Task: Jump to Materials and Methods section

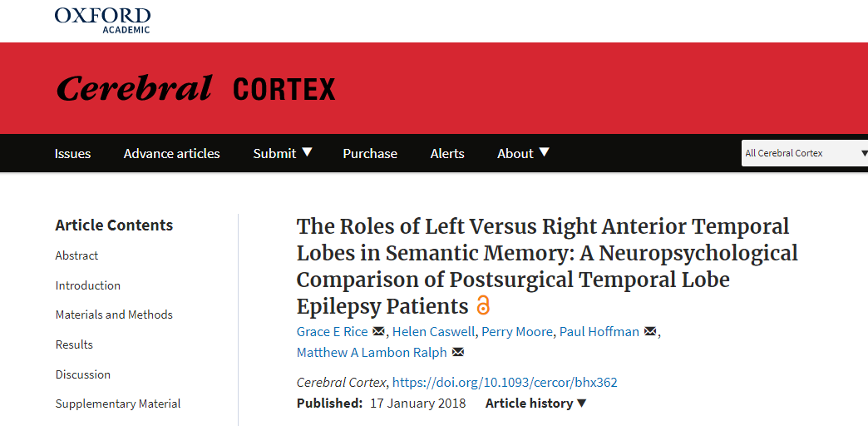Action: tap(114, 315)
